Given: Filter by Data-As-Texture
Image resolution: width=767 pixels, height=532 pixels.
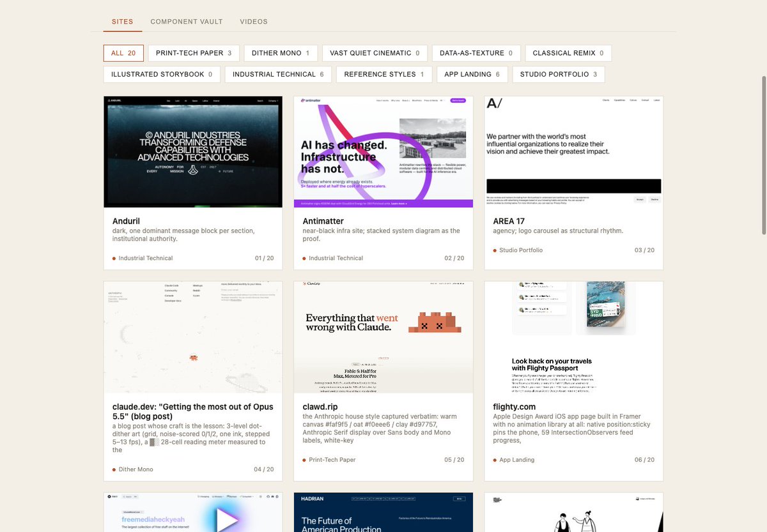Looking at the screenshot, I should pyautogui.click(x=476, y=53).
